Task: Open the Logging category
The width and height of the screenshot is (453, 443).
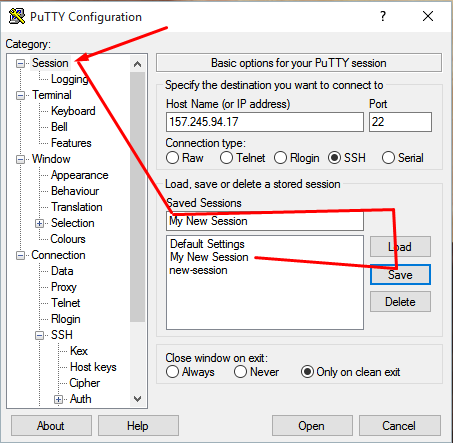Action: pyautogui.click(x=69, y=79)
